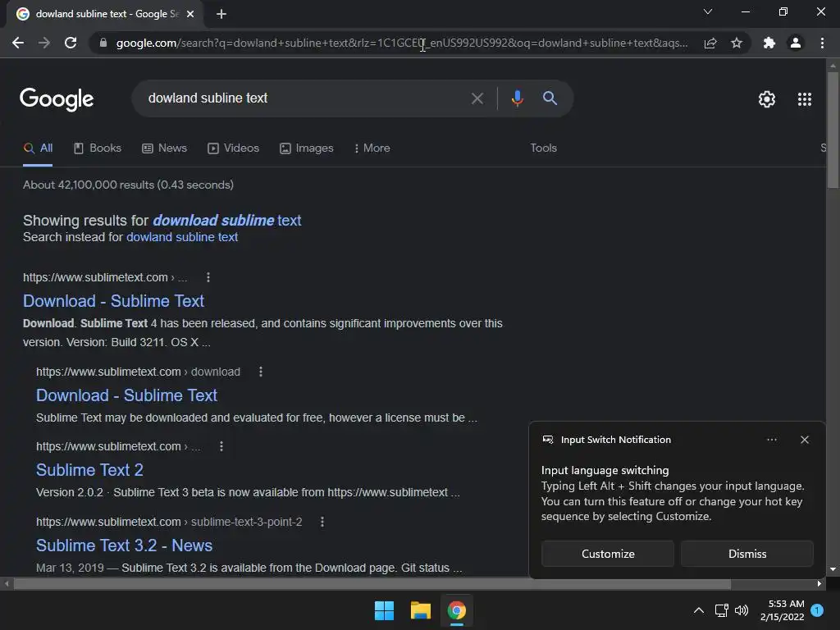840x630 pixels.
Task: Open the Chrome extensions puzzle icon
Action: pos(769,43)
